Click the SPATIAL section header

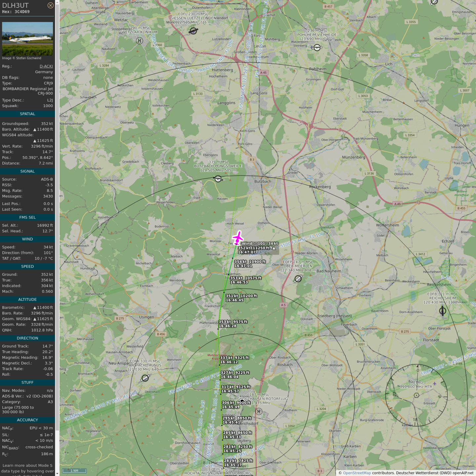[27, 114]
